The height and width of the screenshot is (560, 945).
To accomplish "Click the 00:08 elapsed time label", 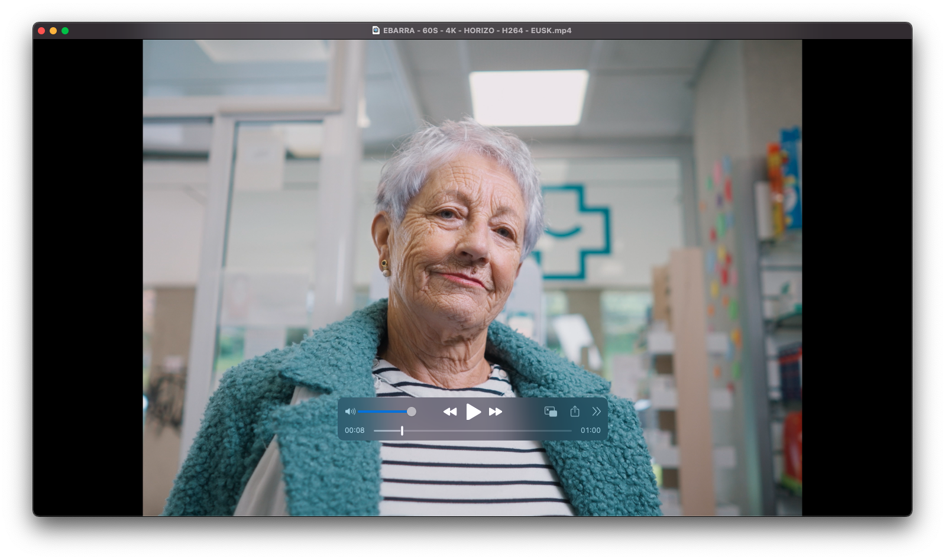I will tap(355, 430).
